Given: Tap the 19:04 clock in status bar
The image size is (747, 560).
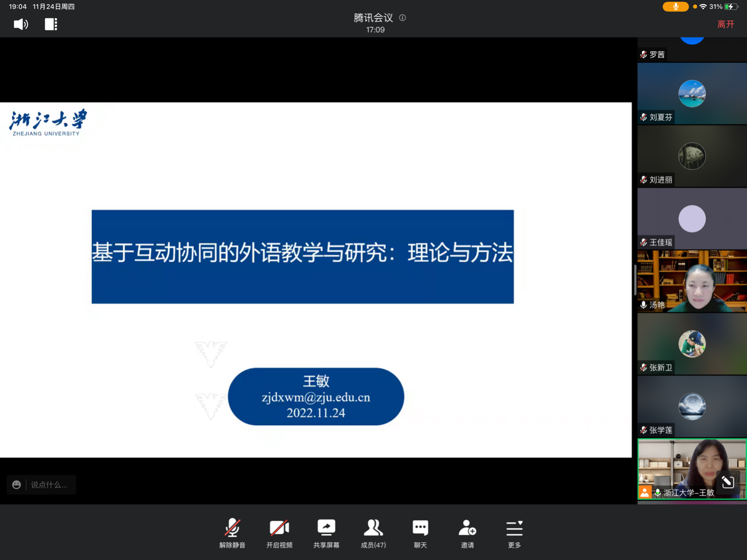Looking at the screenshot, I should (18, 7).
